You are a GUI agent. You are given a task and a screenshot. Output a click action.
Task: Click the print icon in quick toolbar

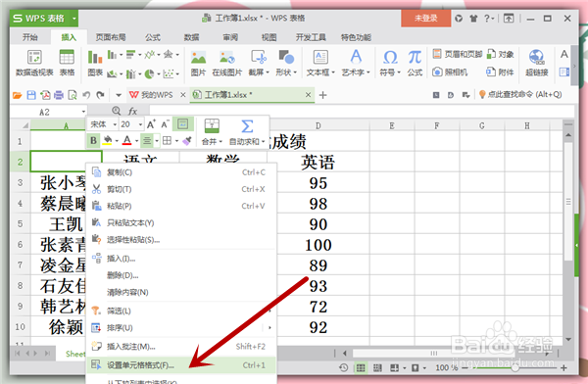59,95
